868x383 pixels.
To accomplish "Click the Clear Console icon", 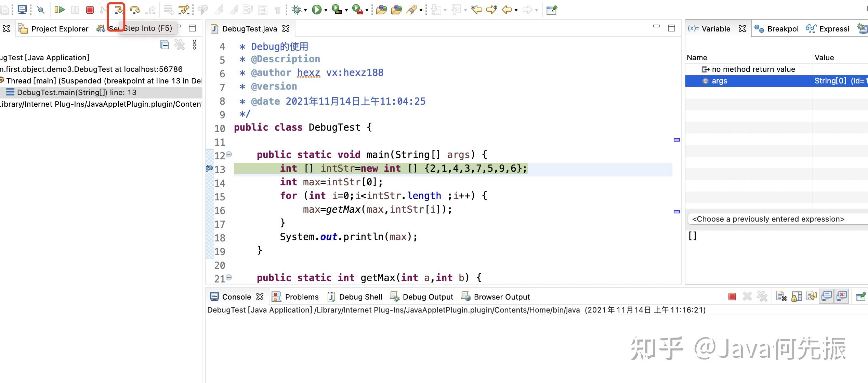I will [781, 296].
